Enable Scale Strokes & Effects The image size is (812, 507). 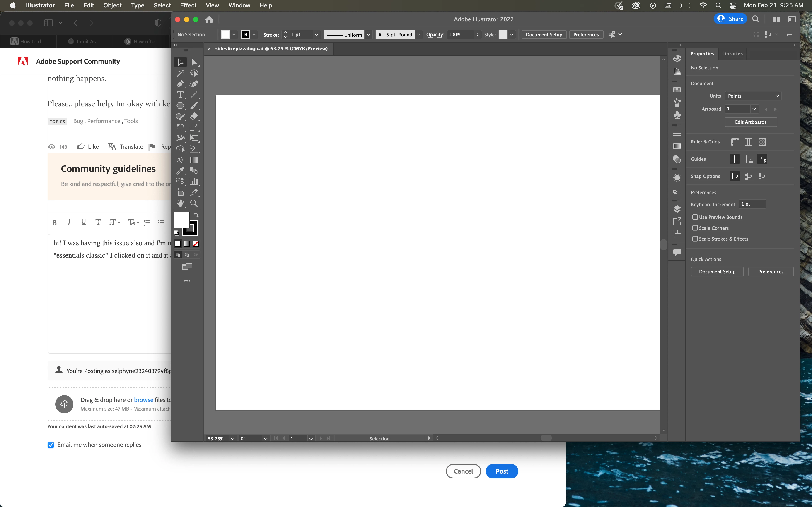(x=695, y=239)
